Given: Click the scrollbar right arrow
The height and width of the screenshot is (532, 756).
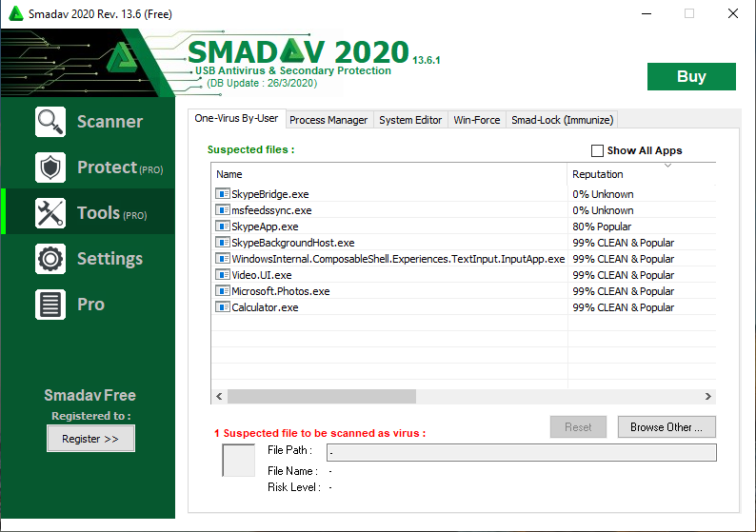Looking at the screenshot, I should point(707,396).
